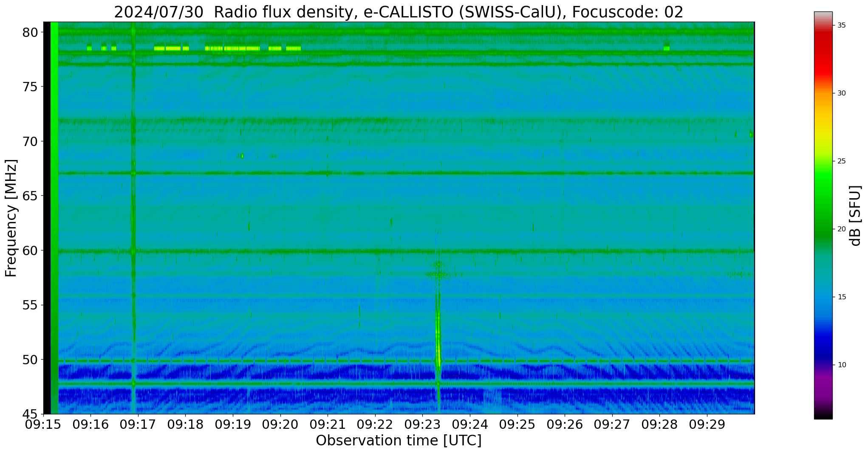
Task: Click the 70 MHz frequency tick label
Action: [30, 141]
